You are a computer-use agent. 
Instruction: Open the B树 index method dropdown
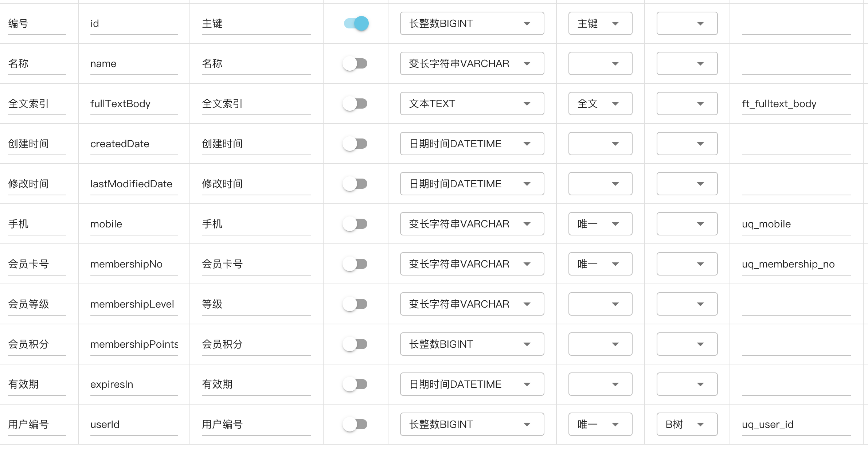[x=687, y=424]
